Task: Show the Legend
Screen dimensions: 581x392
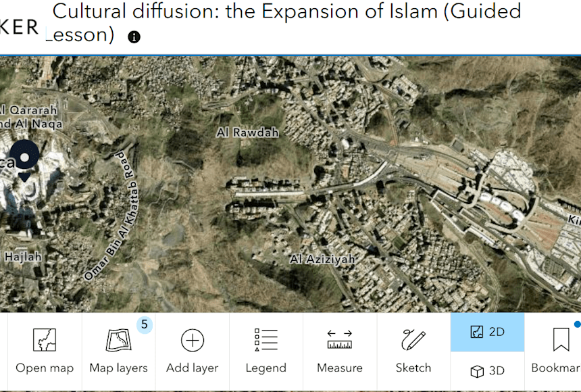Action: point(266,351)
